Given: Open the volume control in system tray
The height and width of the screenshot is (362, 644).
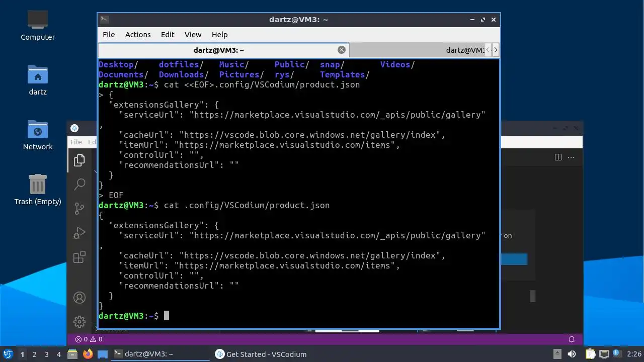Looking at the screenshot, I should point(572,354).
